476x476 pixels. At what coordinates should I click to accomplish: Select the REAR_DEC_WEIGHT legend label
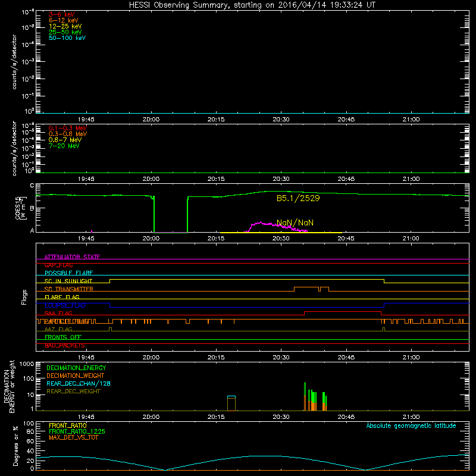[73, 392]
